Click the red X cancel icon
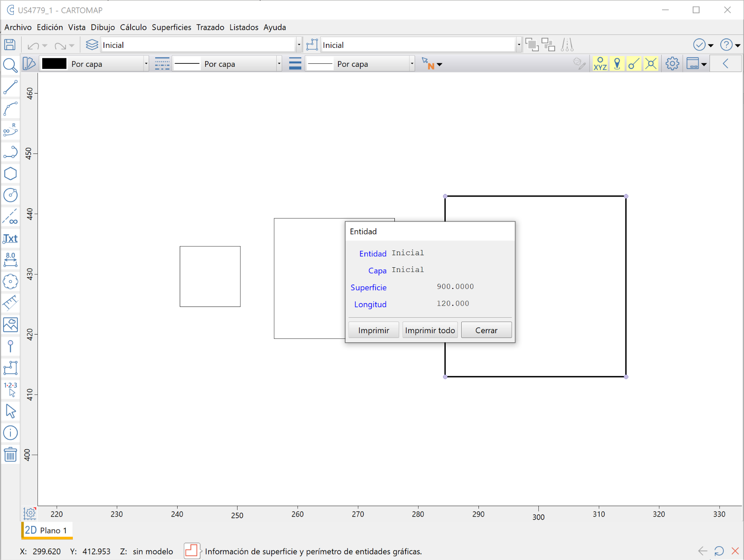This screenshot has height=560, width=744. coord(735,551)
